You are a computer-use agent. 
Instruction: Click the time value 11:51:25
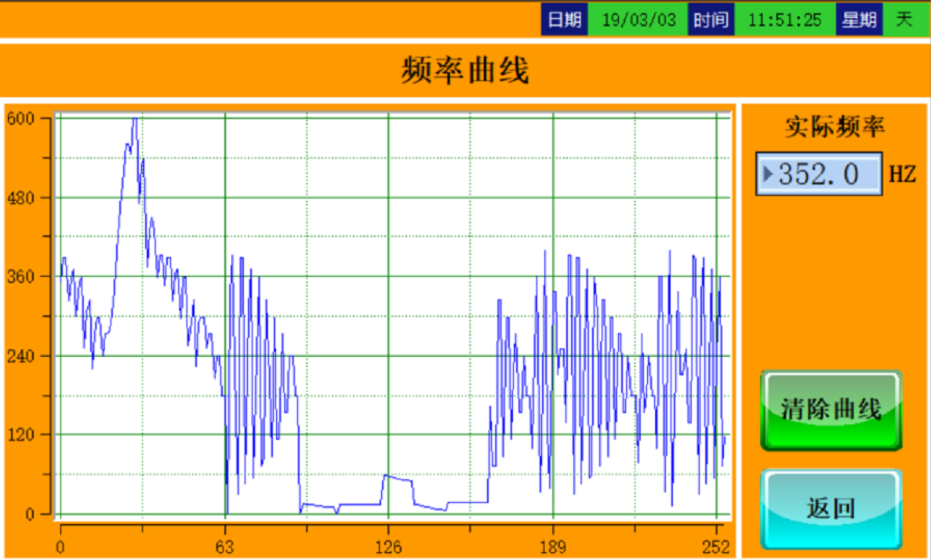(784, 20)
